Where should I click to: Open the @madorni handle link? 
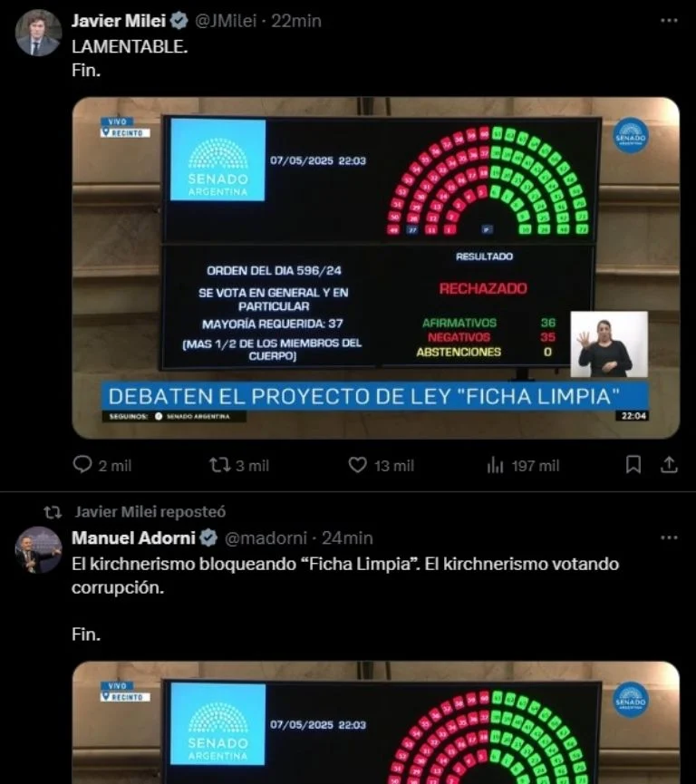point(266,538)
